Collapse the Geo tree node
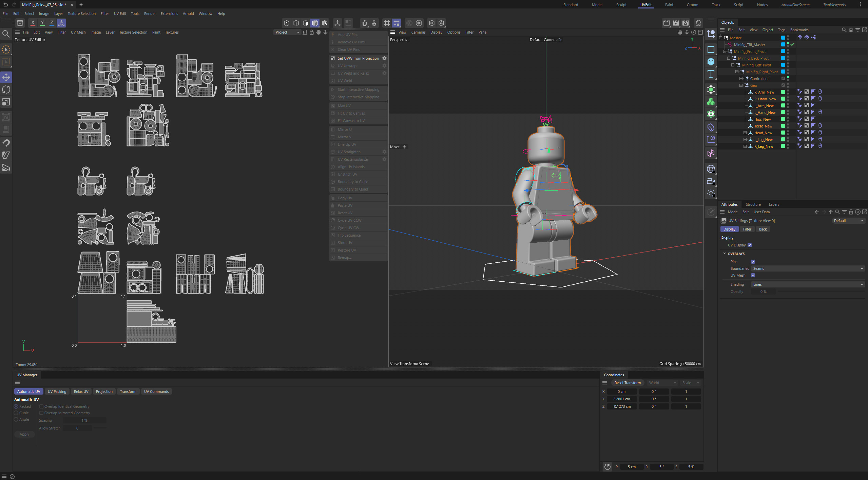Viewport: 868px width, 480px height. [741, 85]
